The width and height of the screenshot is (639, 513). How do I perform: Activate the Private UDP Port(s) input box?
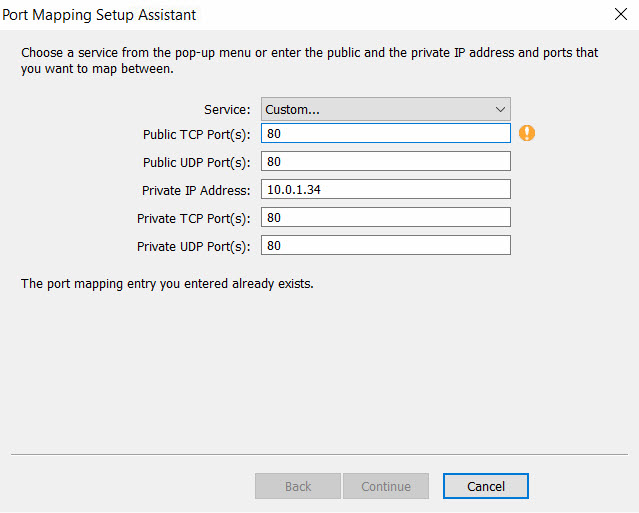tap(385, 245)
